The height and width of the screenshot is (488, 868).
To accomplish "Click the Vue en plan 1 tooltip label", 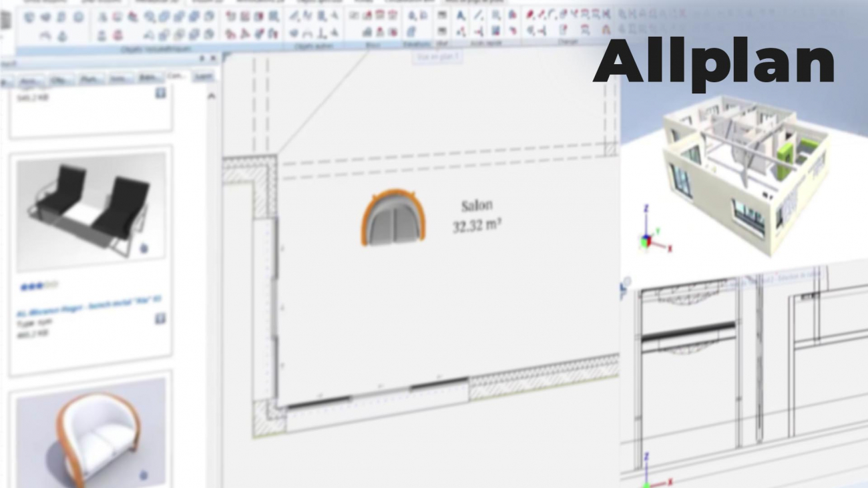I will point(439,58).
